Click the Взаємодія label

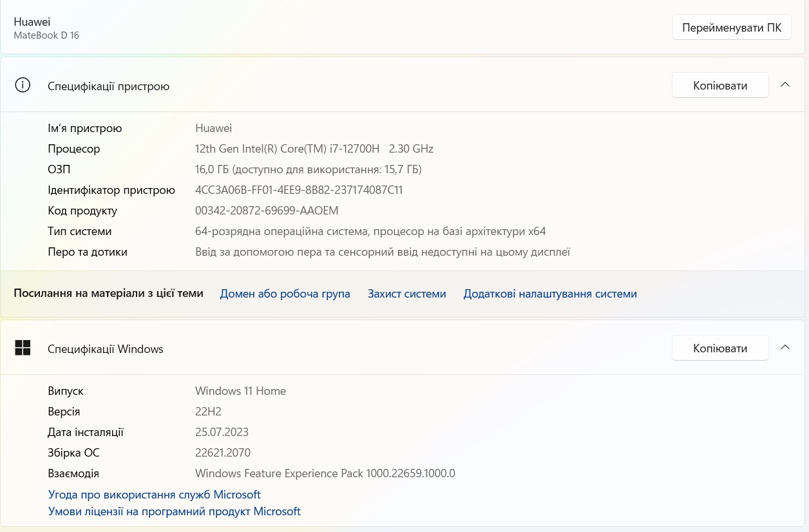tap(73, 473)
